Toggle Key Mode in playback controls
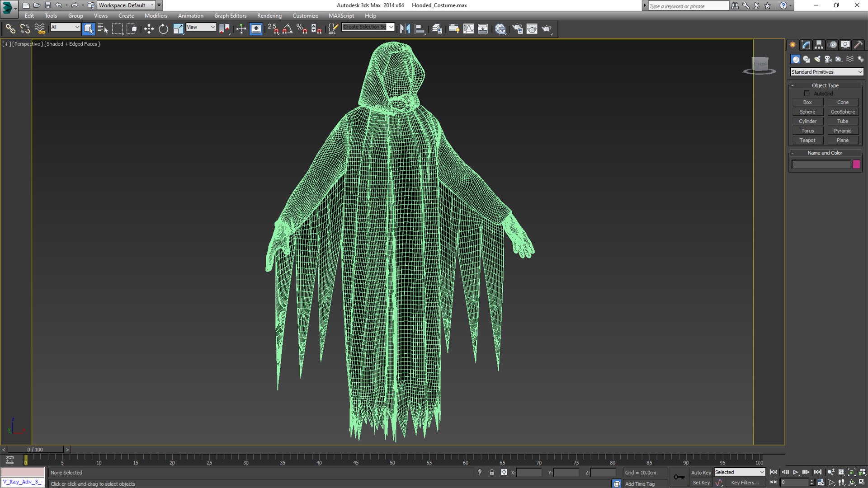The image size is (868, 488). [x=774, y=482]
